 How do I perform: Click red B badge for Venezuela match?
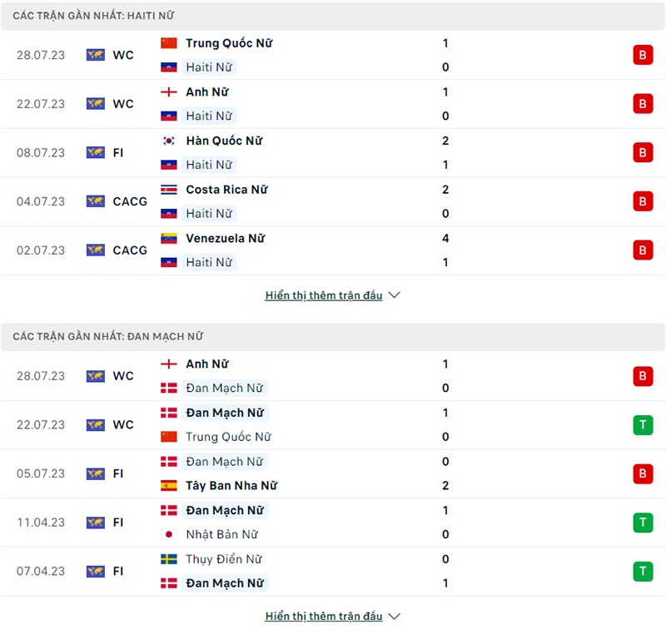(x=642, y=250)
